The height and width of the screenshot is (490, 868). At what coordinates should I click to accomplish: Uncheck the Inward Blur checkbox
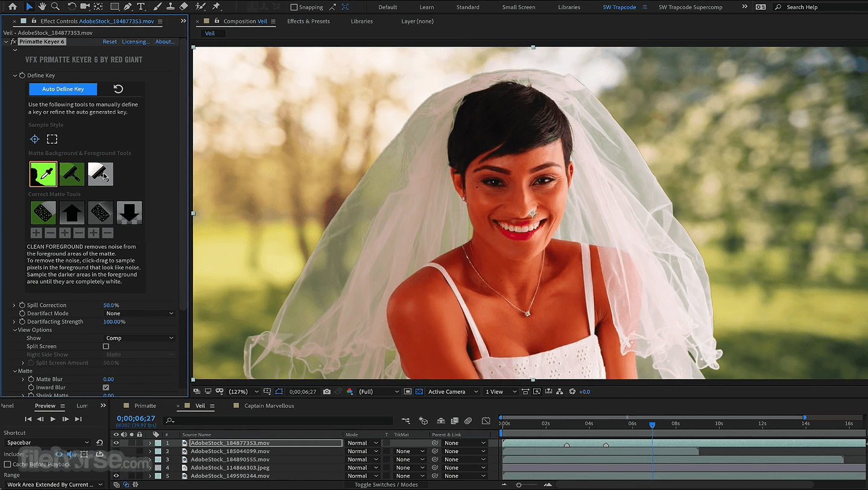[106, 387]
